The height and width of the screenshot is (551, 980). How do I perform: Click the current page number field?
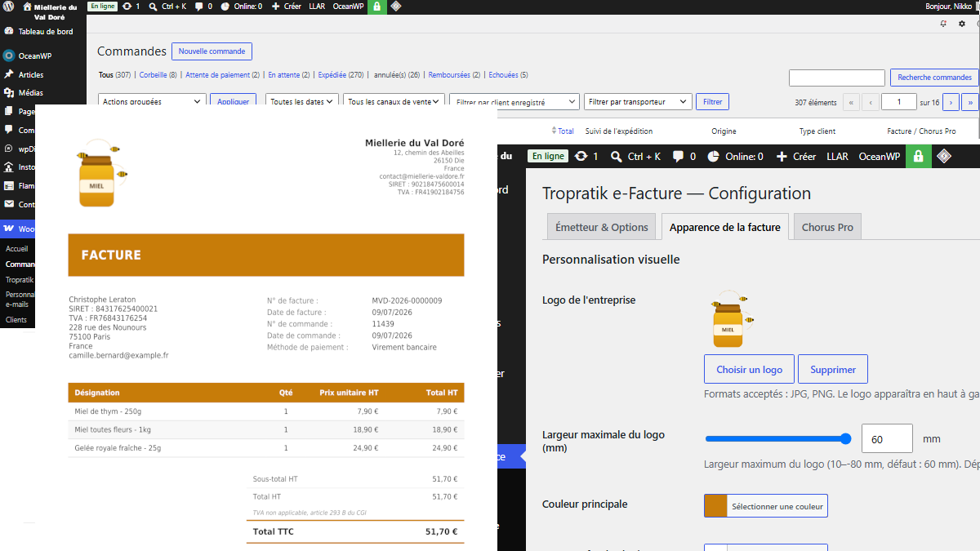coord(899,102)
